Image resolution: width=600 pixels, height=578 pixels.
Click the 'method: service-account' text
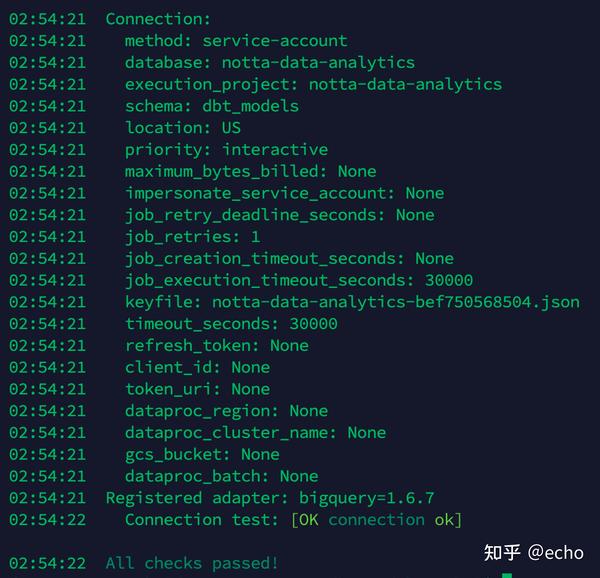pyautogui.click(x=236, y=41)
